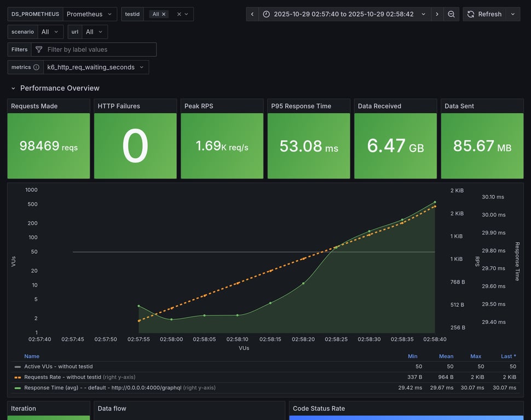Sort legend by Max column header
This screenshot has height=420, width=531.
coord(476,356)
